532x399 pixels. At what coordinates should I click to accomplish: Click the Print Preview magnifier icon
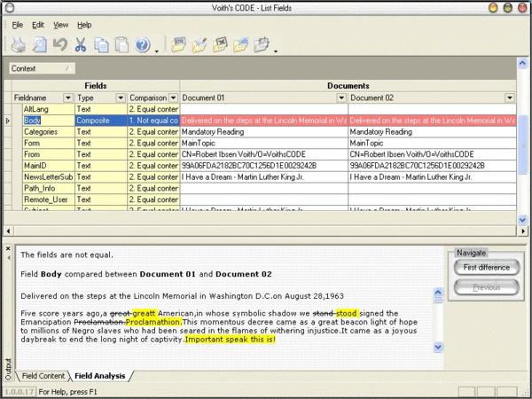pyautogui.click(x=39, y=45)
